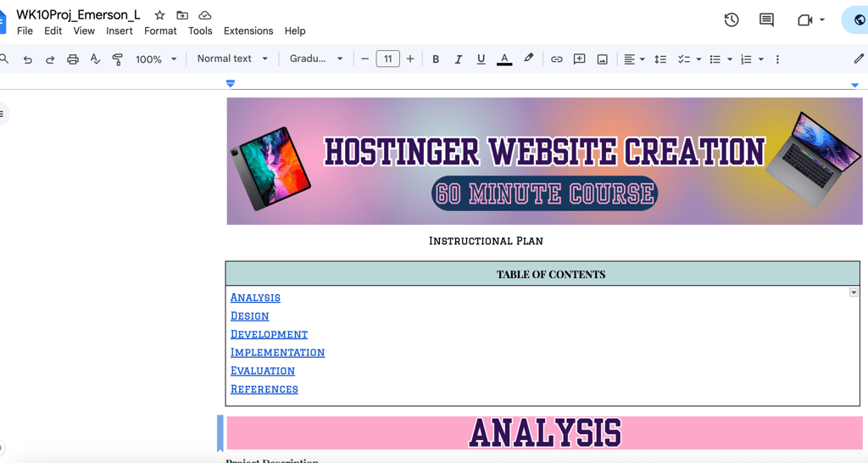Select the right indent ruler marker

tap(854, 86)
